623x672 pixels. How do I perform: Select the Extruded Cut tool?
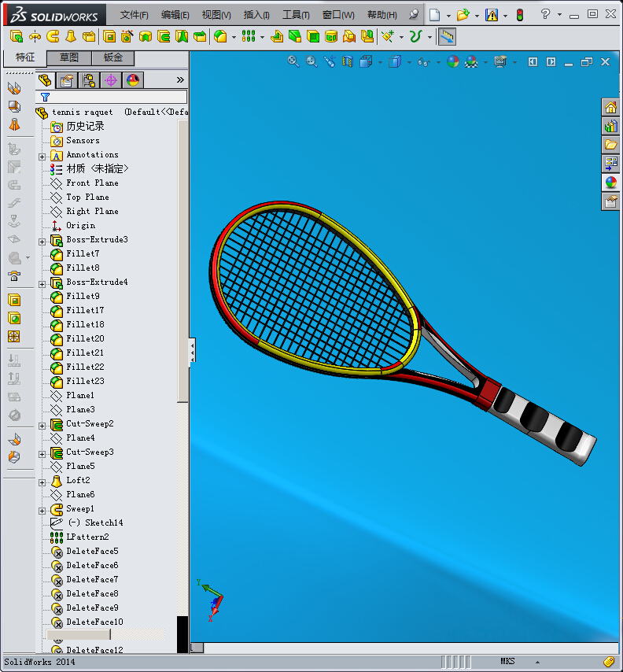[x=109, y=36]
